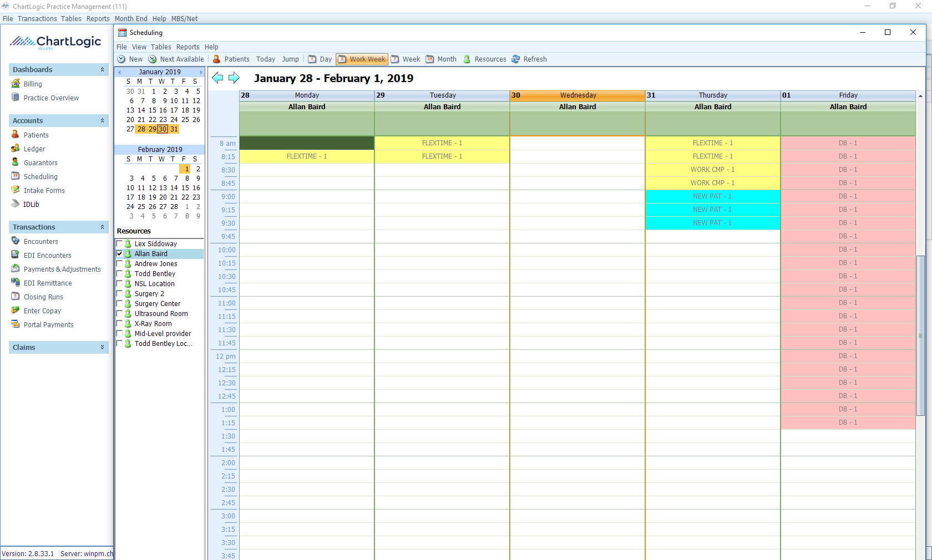Click the Today toolbar button
The width and height of the screenshot is (932, 560).
pos(266,59)
